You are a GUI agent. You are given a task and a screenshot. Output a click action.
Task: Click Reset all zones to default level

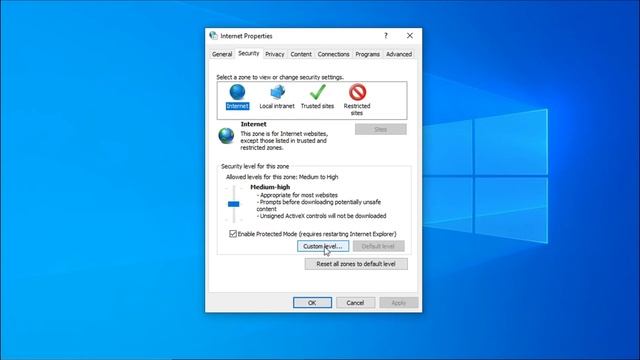tap(356, 264)
